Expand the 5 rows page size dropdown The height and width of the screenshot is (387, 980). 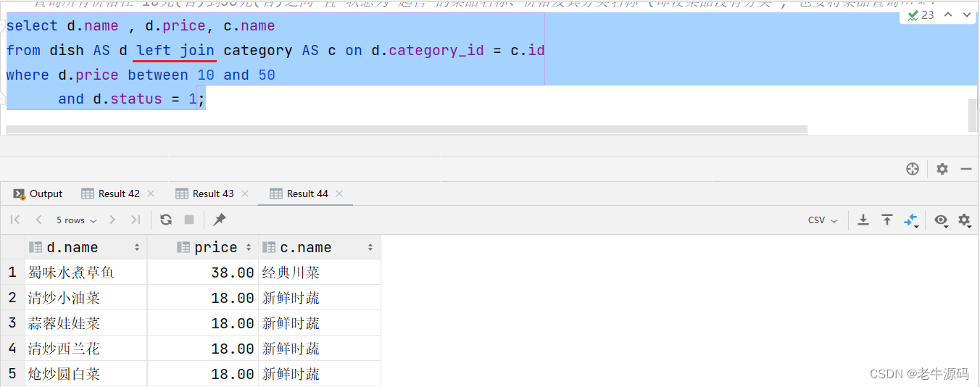tap(75, 220)
